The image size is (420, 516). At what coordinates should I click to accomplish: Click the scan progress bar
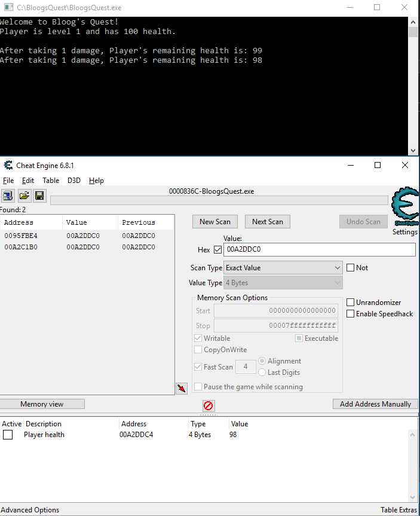click(x=219, y=200)
